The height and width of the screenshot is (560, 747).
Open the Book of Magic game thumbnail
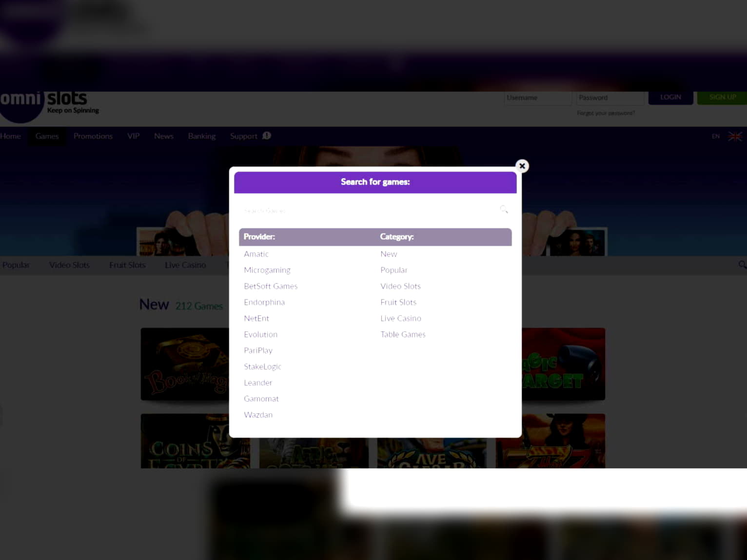click(x=185, y=364)
